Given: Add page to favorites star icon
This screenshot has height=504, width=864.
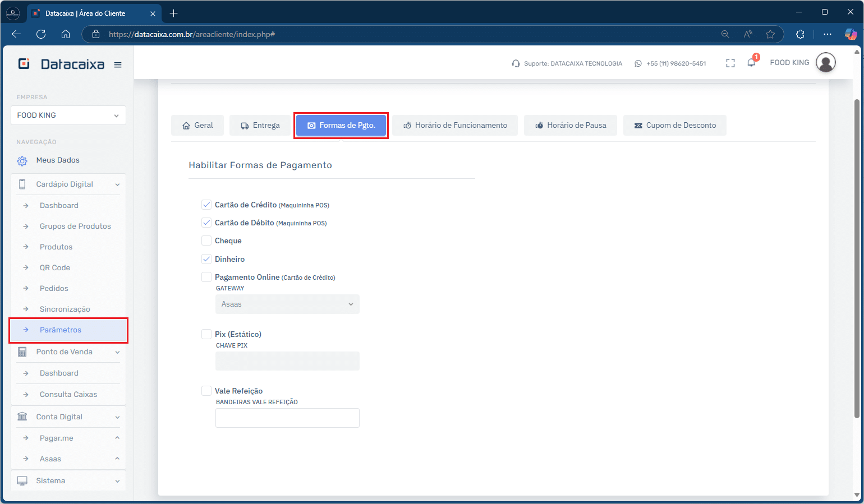Looking at the screenshot, I should pyautogui.click(x=770, y=34).
